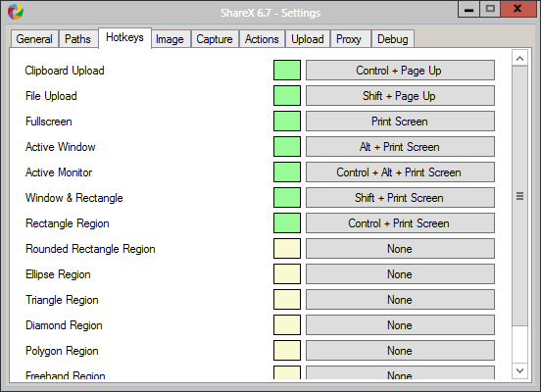
Task: Select the Proxy tab
Action: pos(351,39)
